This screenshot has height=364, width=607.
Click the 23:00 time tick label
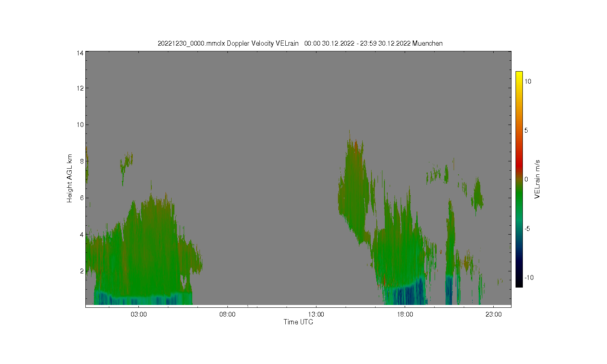(493, 314)
